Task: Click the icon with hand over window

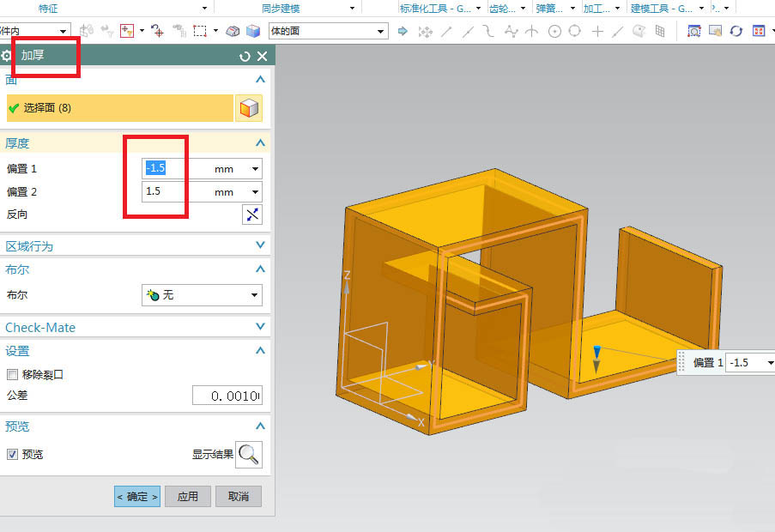Action: [715, 31]
